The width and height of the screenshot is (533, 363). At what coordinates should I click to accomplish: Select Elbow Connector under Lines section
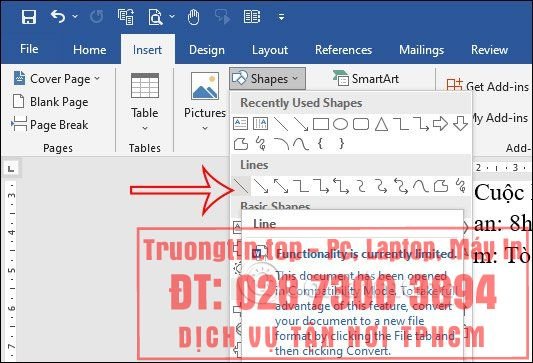[x=301, y=186]
